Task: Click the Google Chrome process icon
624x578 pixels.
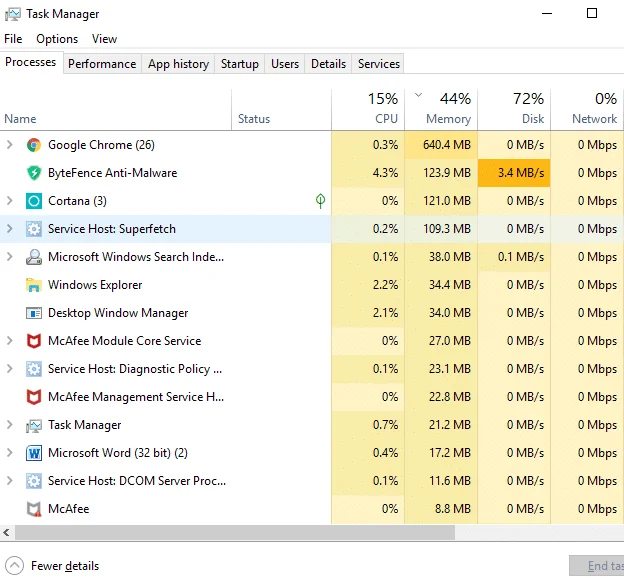Action: [34, 145]
